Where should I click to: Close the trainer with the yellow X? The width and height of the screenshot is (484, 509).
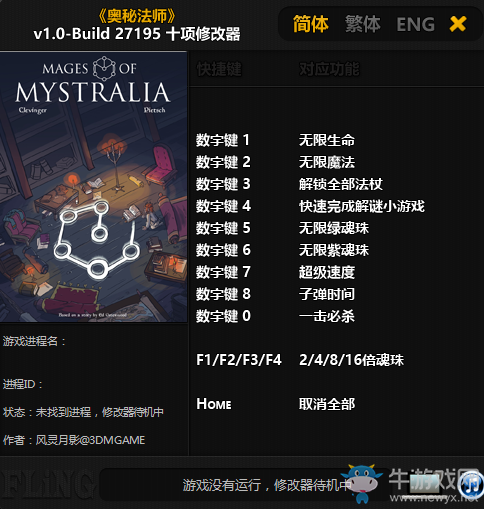(458, 24)
